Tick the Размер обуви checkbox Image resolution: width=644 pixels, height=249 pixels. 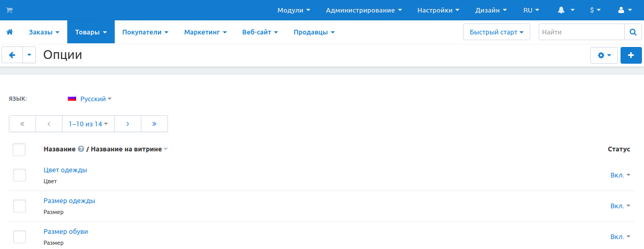[19, 237]
